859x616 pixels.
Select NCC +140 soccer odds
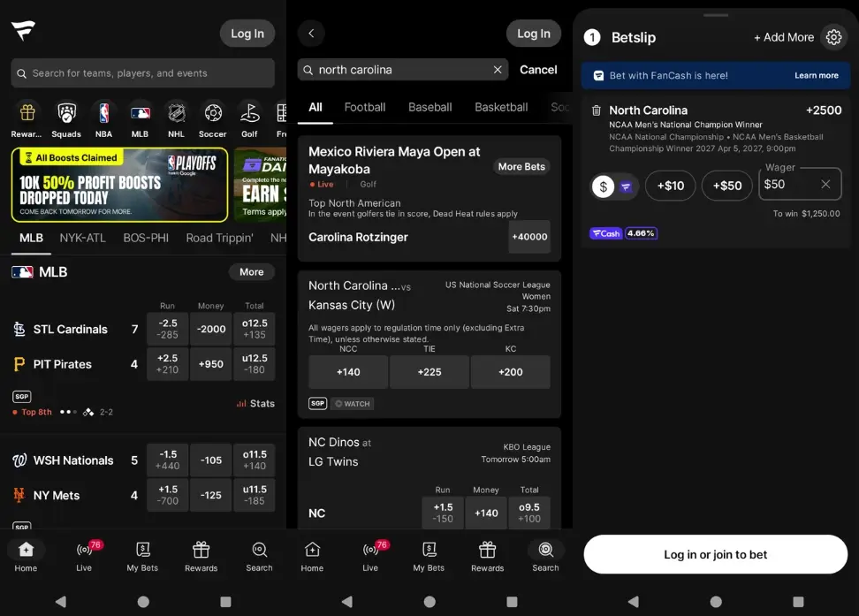[348, 372]
